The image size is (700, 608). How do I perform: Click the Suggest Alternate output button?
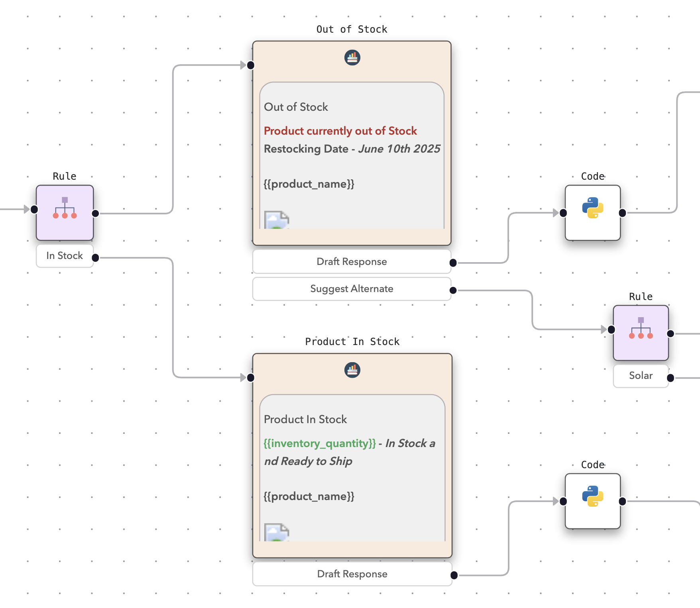click(352, 289)
